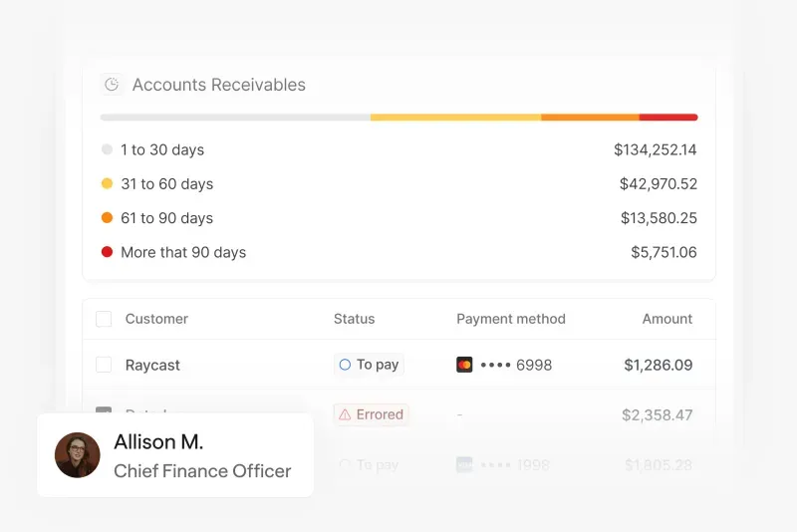Click the red dot for more than 90 days
Viewport: 797px width, 532px height.
click(107, 252)
